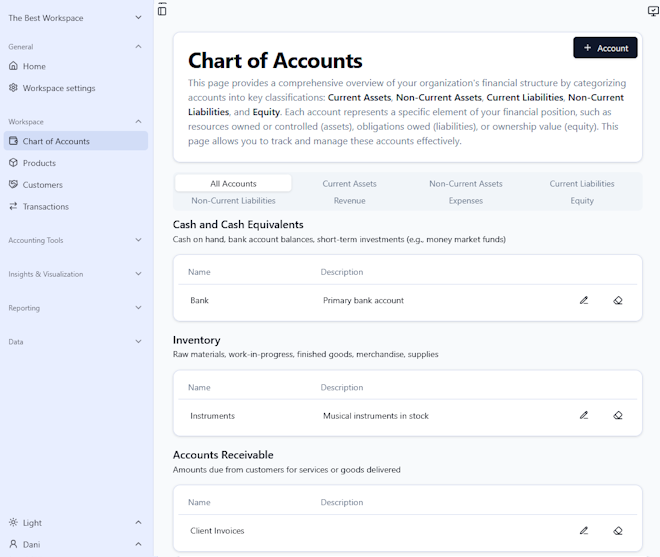Open the Dani user menu
660x557 pixels.
pos(75,544)
